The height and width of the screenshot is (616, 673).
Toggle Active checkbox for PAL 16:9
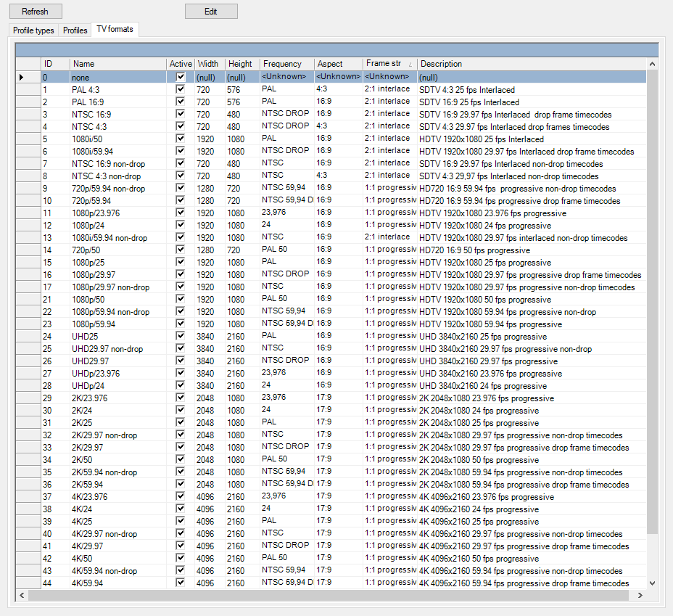coord(181,102)
